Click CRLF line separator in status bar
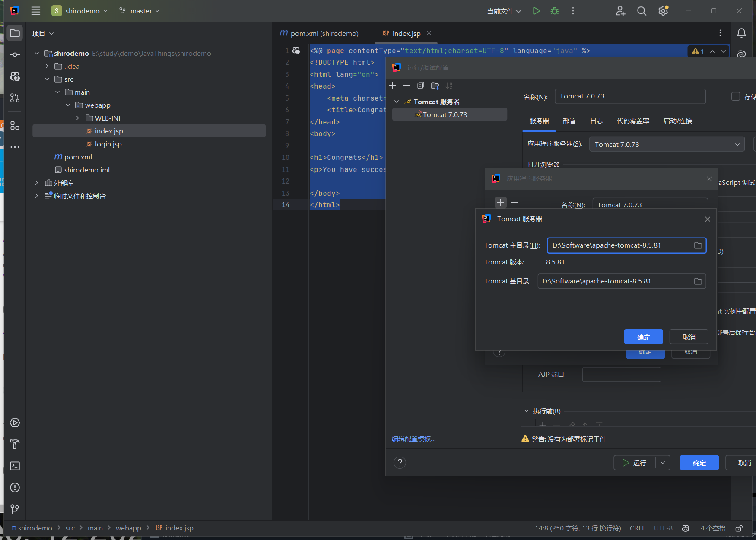Viewport: 756px width, 540px height. (637, 528)
